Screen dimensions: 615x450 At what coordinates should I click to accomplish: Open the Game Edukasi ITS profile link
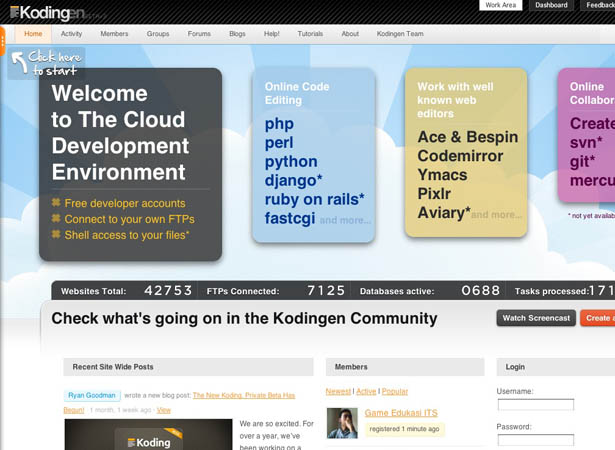(401, 413)
